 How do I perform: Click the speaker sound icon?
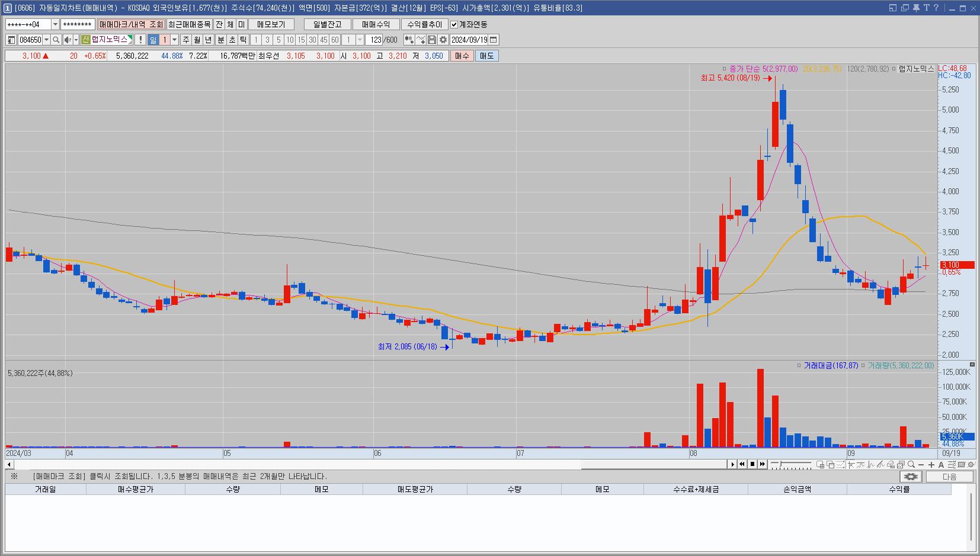pyautogui.click(x=68, y=40)
